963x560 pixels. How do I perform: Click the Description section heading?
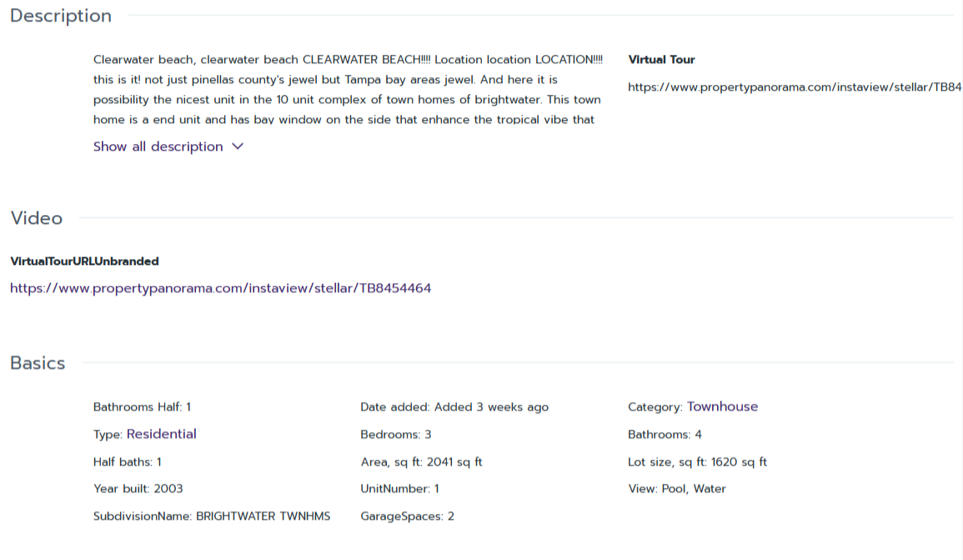coord(61,16)
